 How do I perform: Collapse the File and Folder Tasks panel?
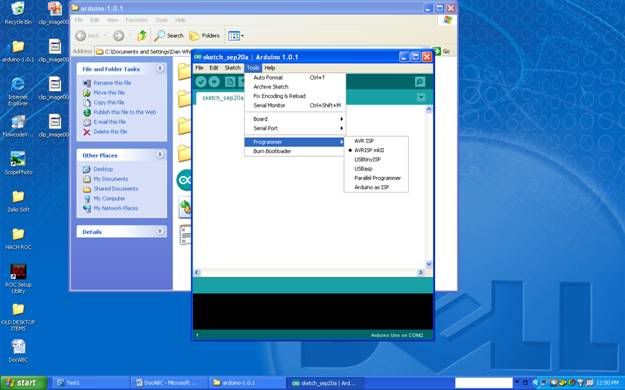pyautogui.click(x=160, y=69)
